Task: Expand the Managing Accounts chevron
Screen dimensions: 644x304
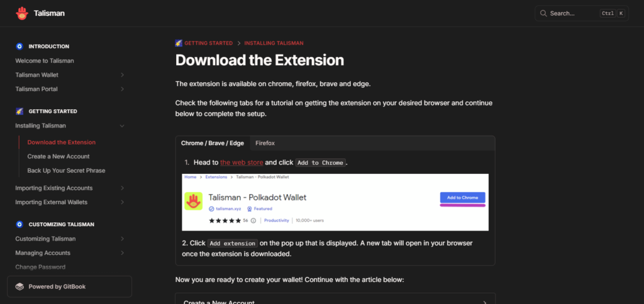Action: (x=123, y=253)
